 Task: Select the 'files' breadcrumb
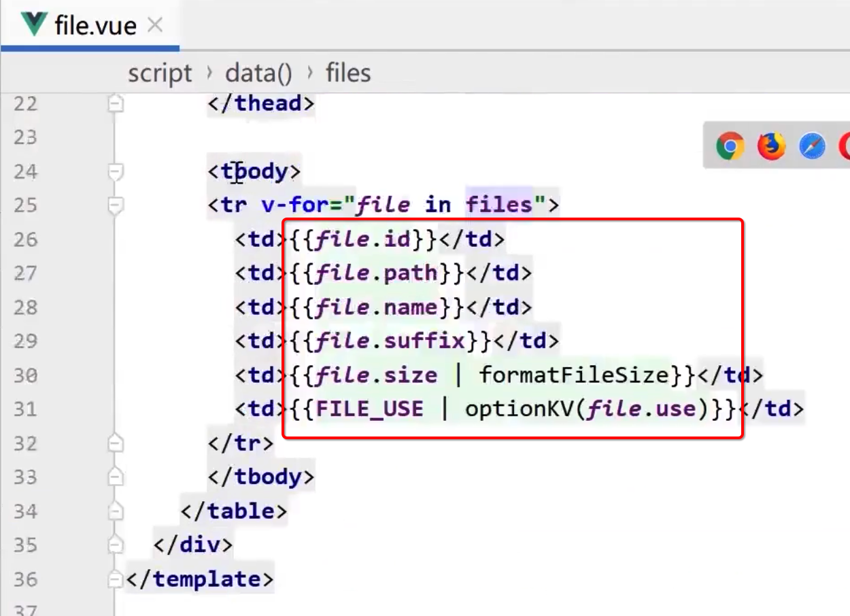348,73
